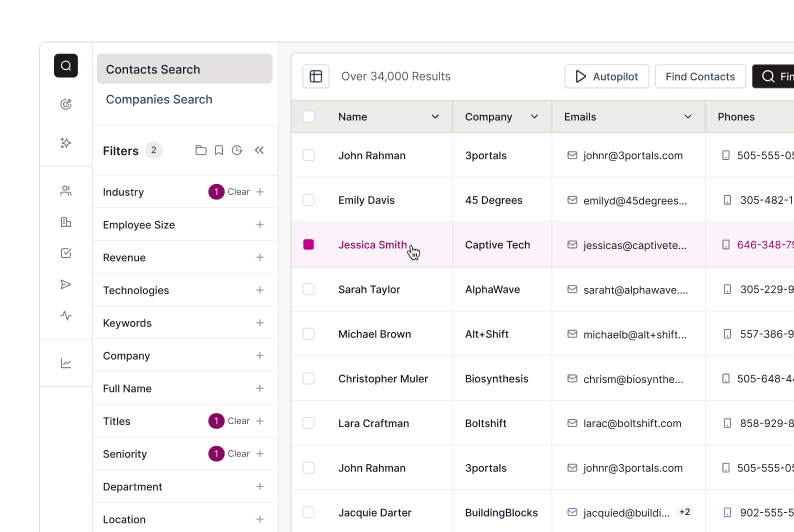The image size is (794, 532).
Task: Expand the Technologies filter
Action: pyautogui.click(x=260, y=290)
